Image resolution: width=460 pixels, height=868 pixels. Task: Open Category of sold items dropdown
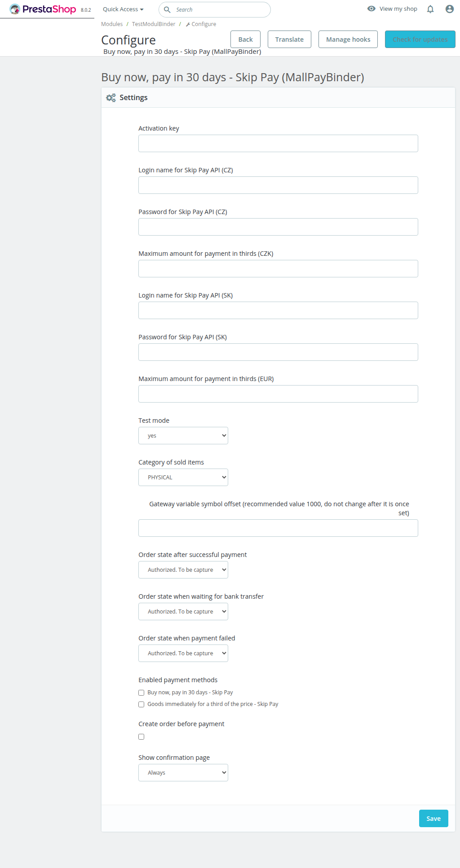tap(183, 477)
